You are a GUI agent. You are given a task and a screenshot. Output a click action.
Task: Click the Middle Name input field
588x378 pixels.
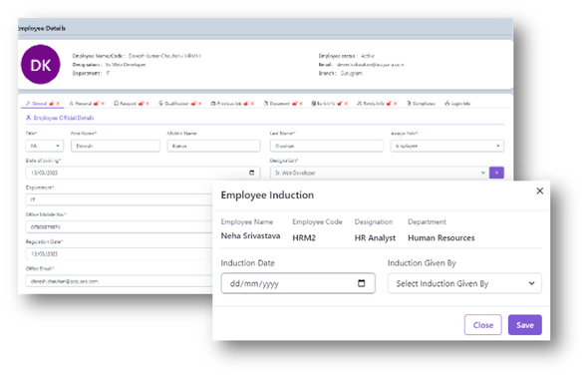(x=213, y=146)
